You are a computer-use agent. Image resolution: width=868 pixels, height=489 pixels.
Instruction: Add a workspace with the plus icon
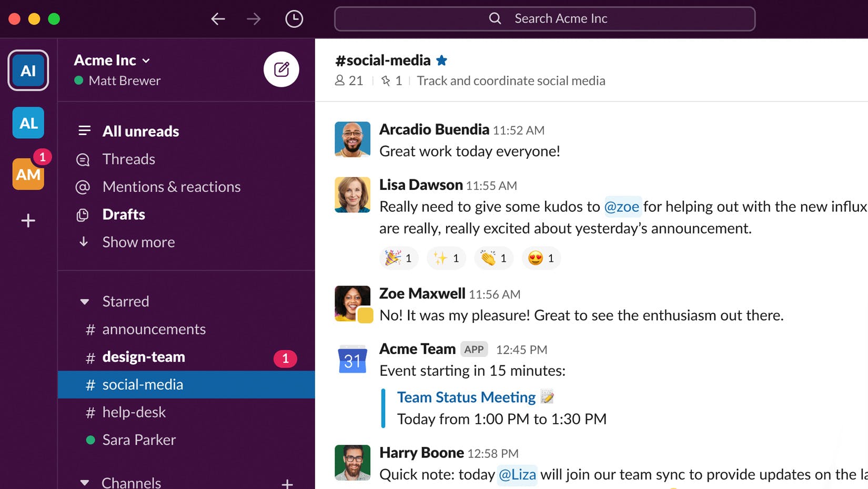[28, 220]
